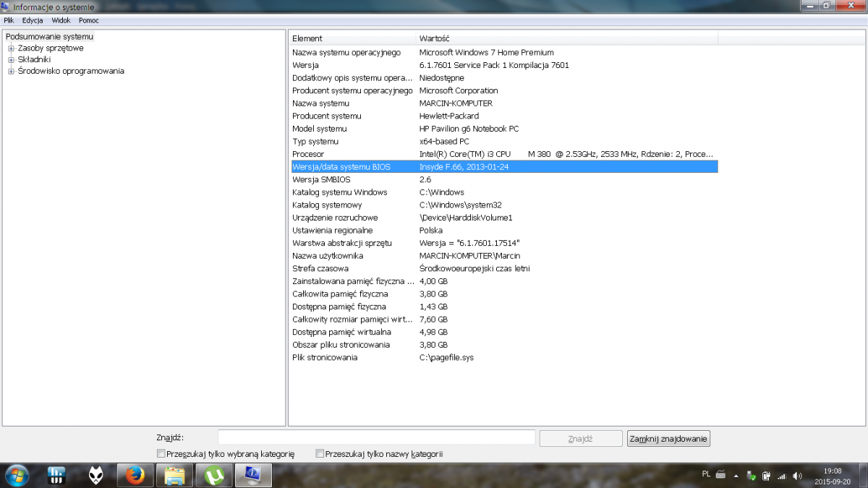Select the Nazwa użytkownika row

(x=503, y=256)
